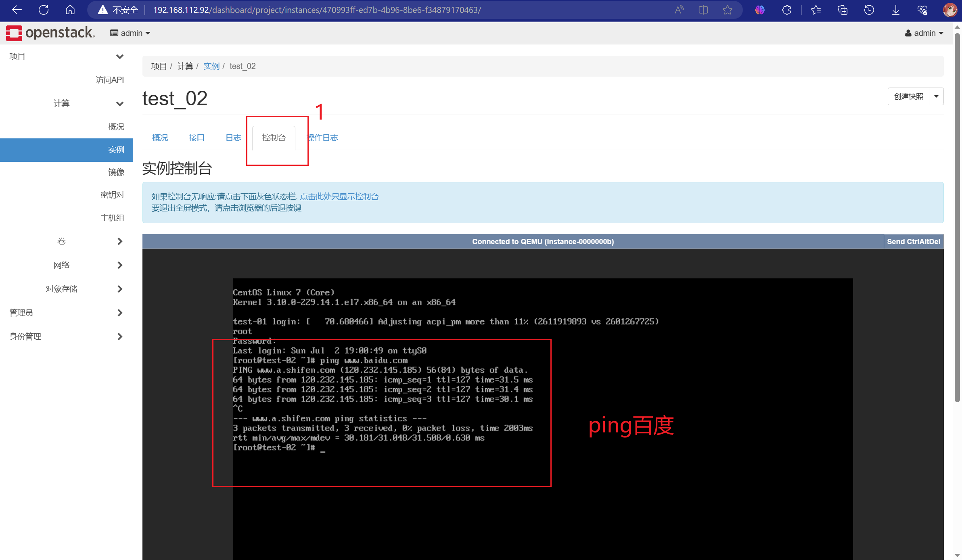The height and width of the screenshot is (560, 962).
Task: Toggle split screen browser icon
Action: coord(703,10)
